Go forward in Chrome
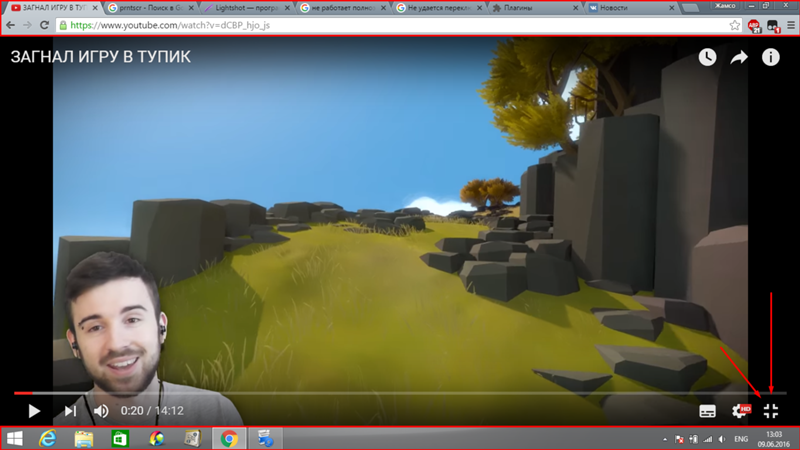 click(27, 25)
